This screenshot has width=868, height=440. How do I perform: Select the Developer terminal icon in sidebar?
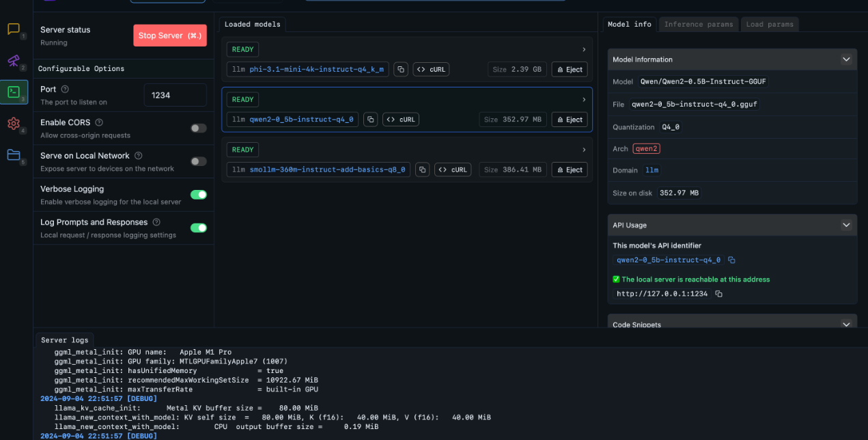[14, 92]
